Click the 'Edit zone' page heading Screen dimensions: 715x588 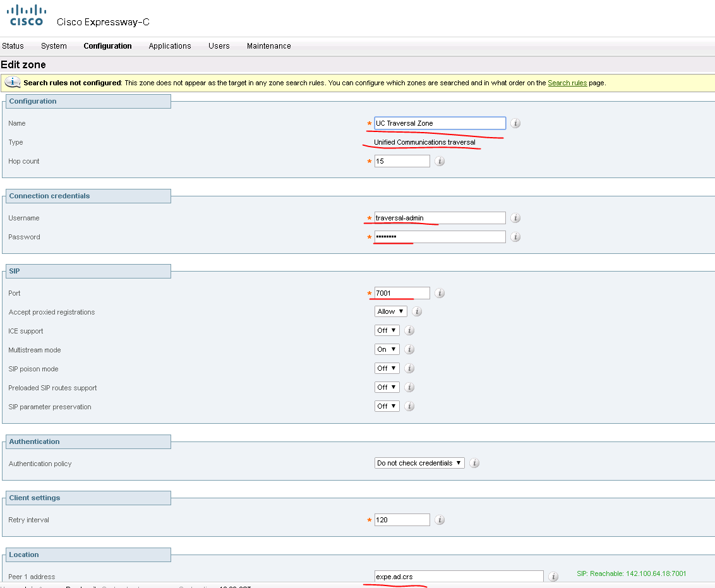(x=23, y=64)
